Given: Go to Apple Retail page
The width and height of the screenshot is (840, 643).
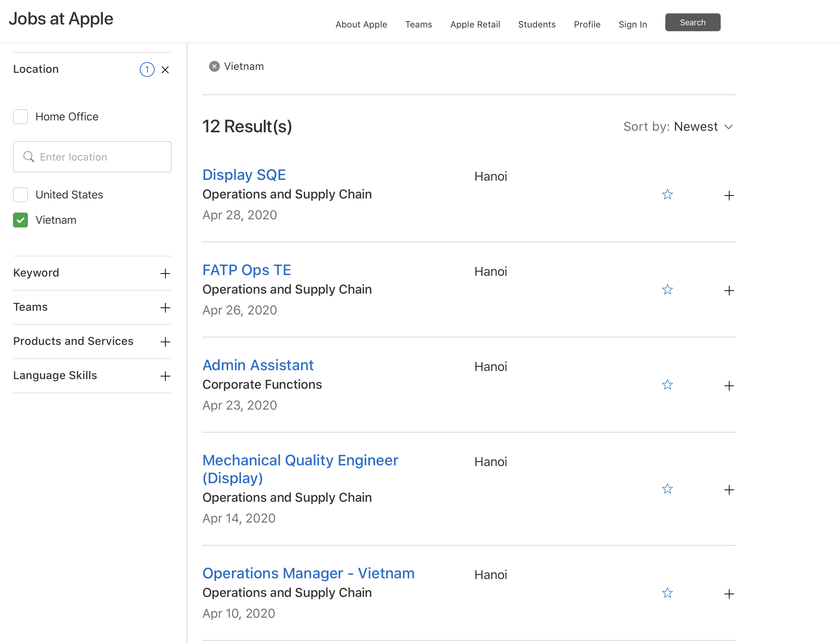Looking at the screenshot, I should click(x=475, y=25).
